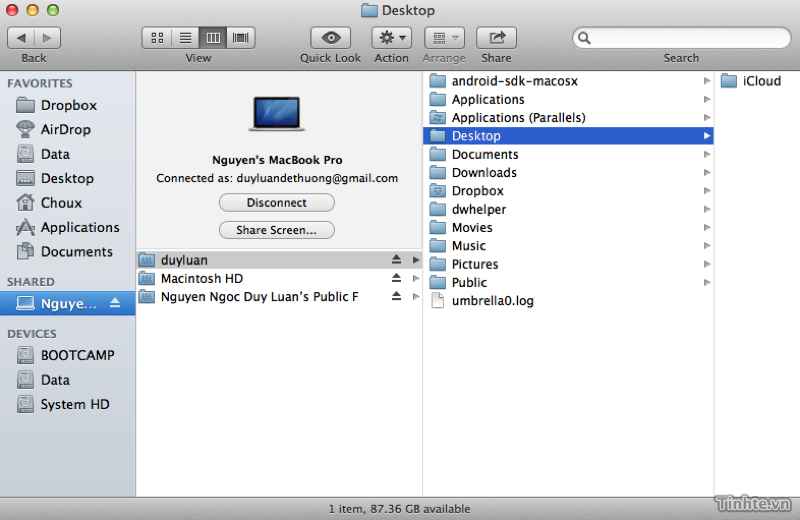Click the FAVORITES sidebar heading

pos(40,83)
